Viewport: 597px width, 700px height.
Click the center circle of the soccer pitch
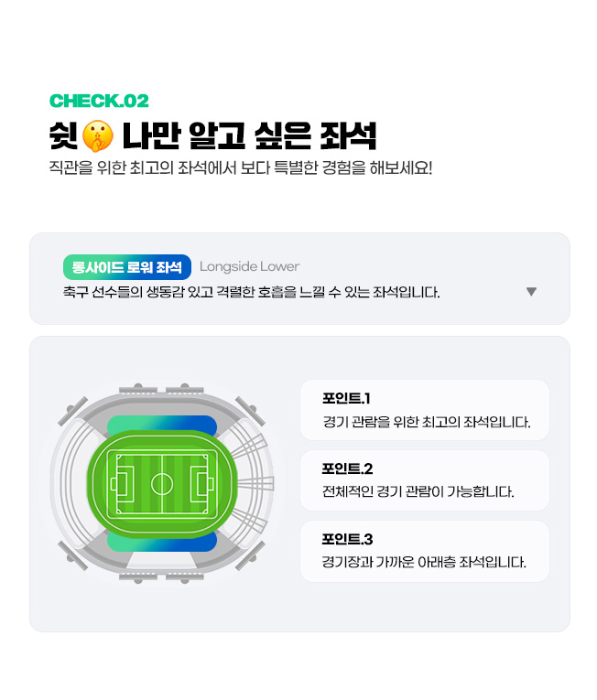click(162, 483)
